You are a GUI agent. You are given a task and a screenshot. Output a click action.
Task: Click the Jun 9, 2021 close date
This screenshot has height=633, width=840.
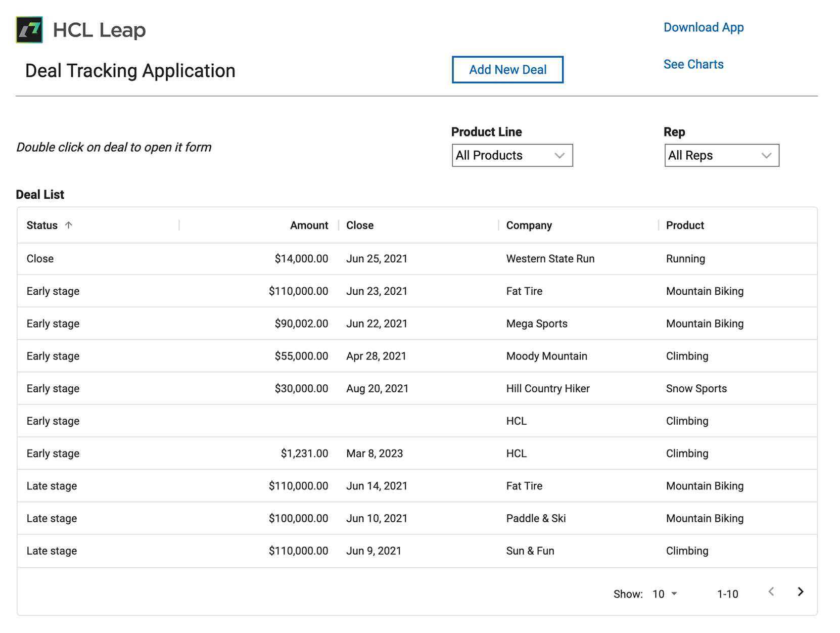374,551
